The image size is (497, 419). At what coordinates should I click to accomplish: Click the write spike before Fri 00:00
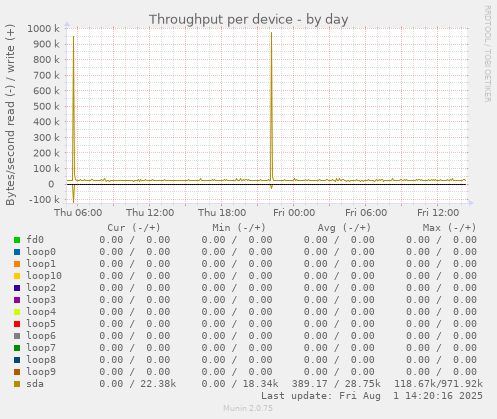click(271, 107)
